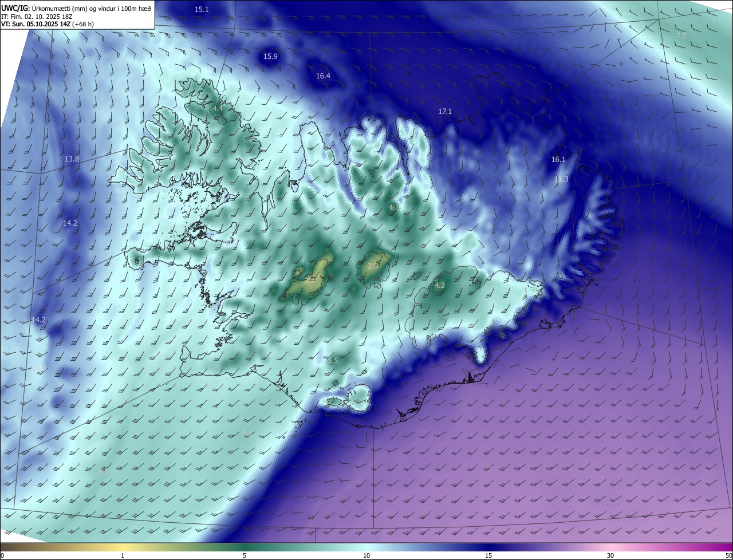Image resolution: width=733 pixels, height=560 pixels.
Task: Click the 1 tick on the color scale
Action: click(123, 555)
